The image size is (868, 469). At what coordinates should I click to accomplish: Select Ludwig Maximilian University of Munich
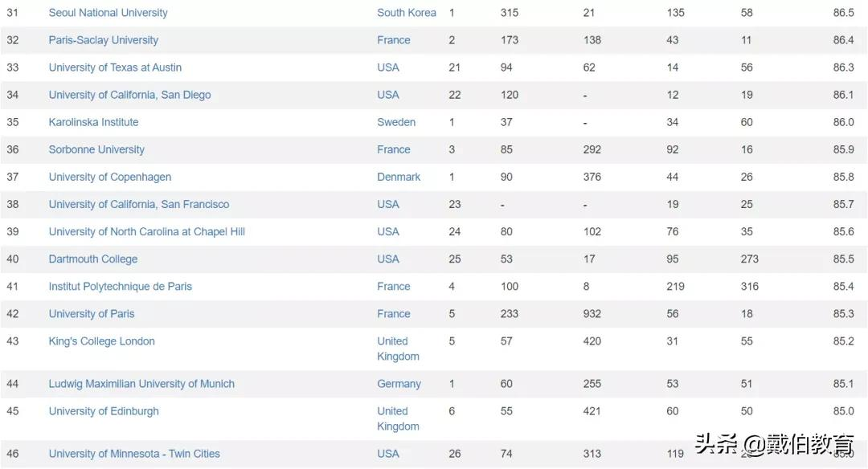pyautogui.click(x=141, y=384)
